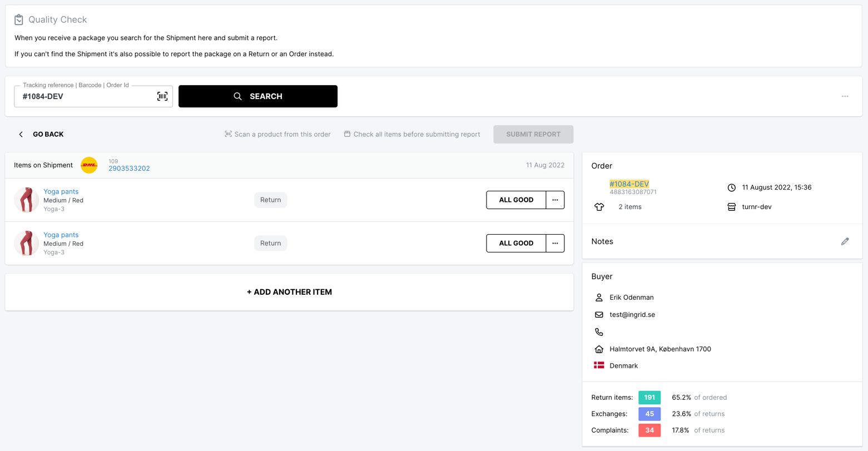Click the DHL carrier logo
The height and width of the screenshot is (451, 868).
pos(89,165)
